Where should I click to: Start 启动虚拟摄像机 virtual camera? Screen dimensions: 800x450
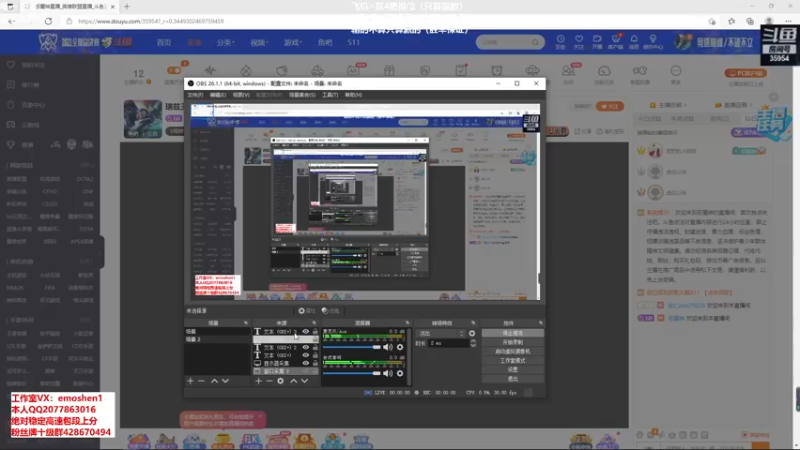[513, 352]
